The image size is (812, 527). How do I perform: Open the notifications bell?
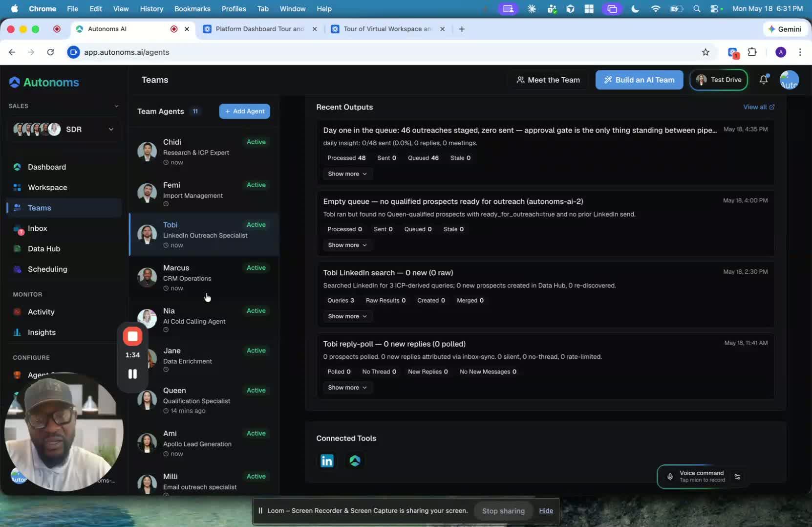[764, 80]
